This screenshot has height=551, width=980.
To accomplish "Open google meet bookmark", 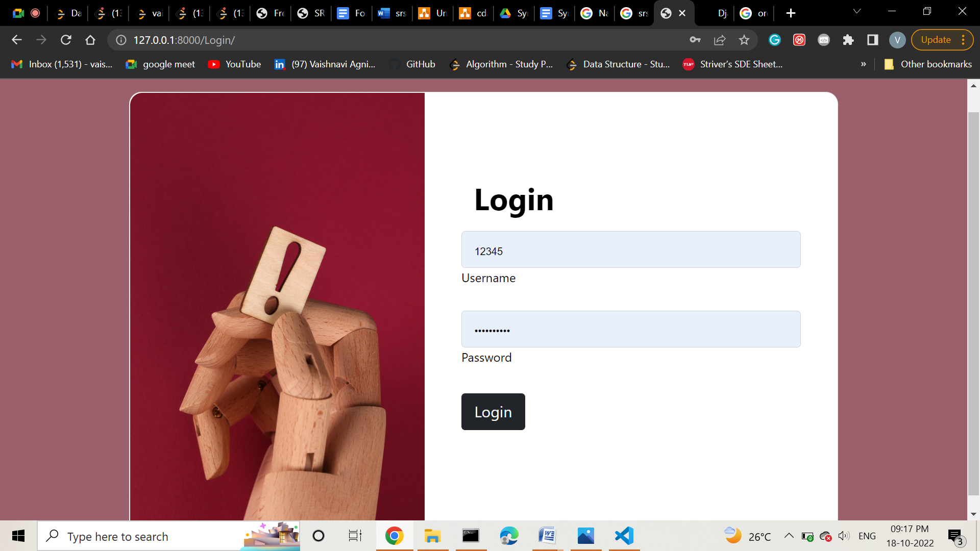I will [160, 64].
